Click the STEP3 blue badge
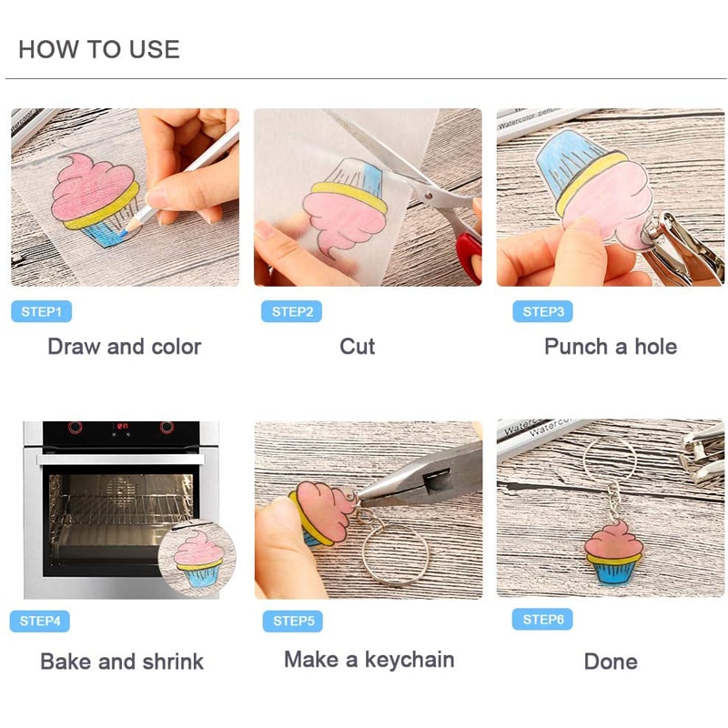728x728 pixels. [x=542, y=311]
